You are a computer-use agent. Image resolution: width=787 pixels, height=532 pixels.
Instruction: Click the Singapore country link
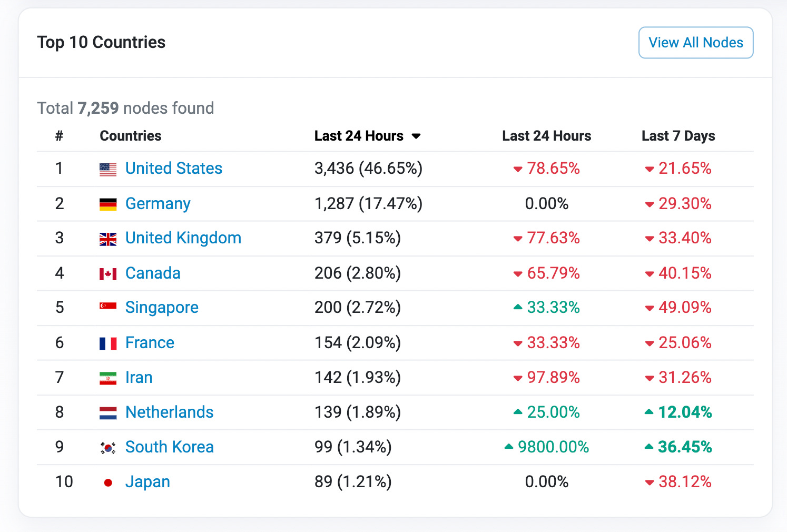pos(162,308)
